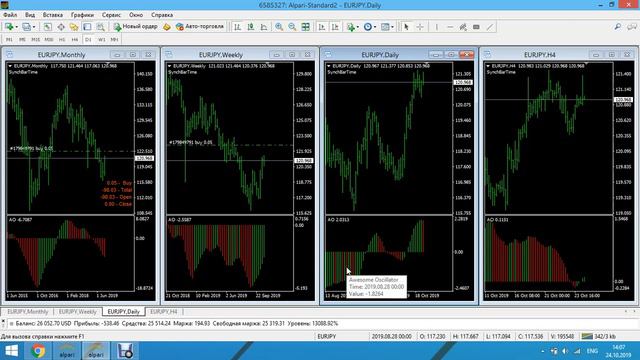Open the Templates toolbar icon
Screen dimensions: 640x360
point(385,27)
